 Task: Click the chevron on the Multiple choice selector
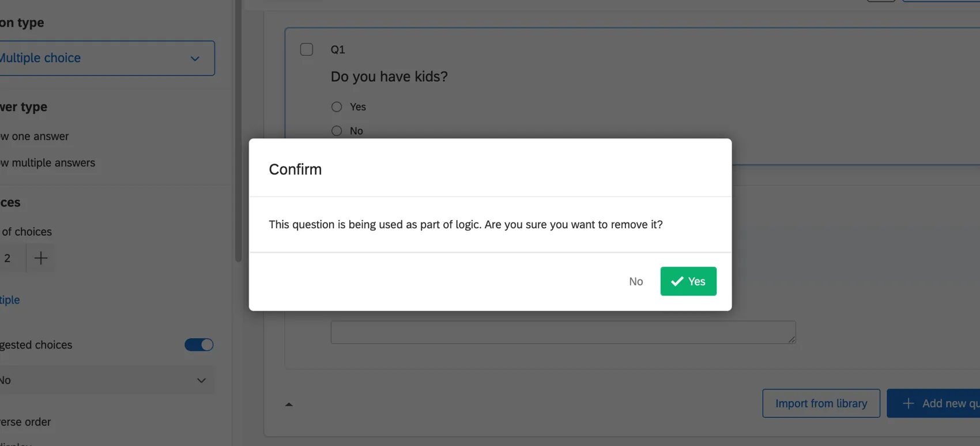coord(194,58)
